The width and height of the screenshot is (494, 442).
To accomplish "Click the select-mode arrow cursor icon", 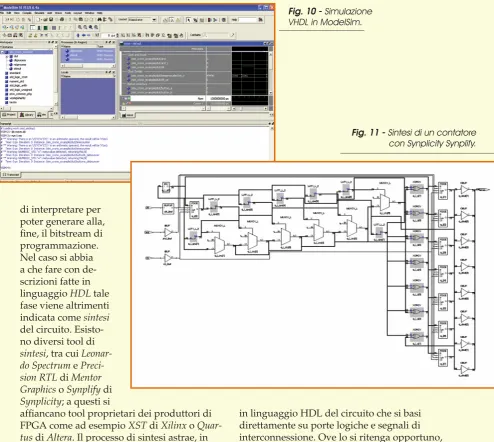I will coord(189,20).
